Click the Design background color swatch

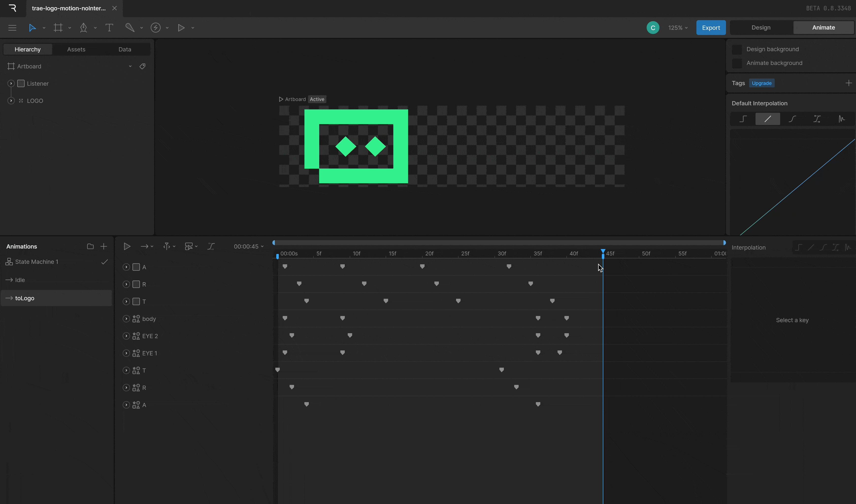[x=736, y=49]
